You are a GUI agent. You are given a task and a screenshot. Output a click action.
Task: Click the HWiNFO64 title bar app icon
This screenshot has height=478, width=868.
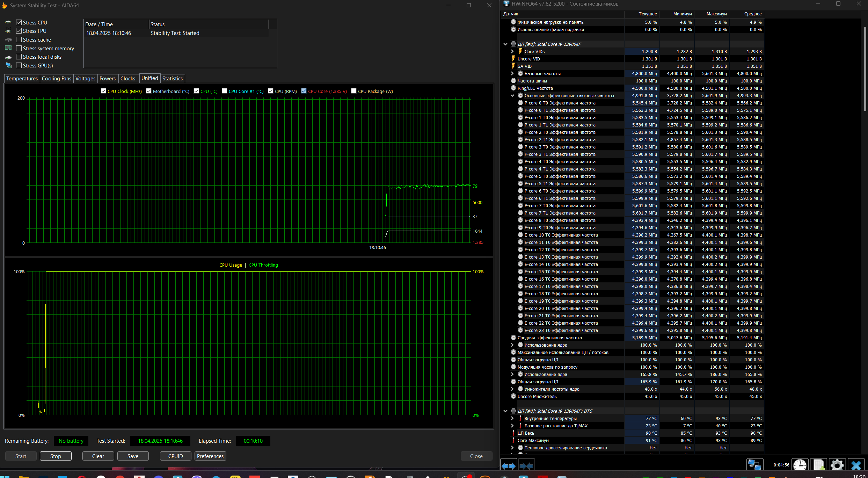(x=506, y=4)
